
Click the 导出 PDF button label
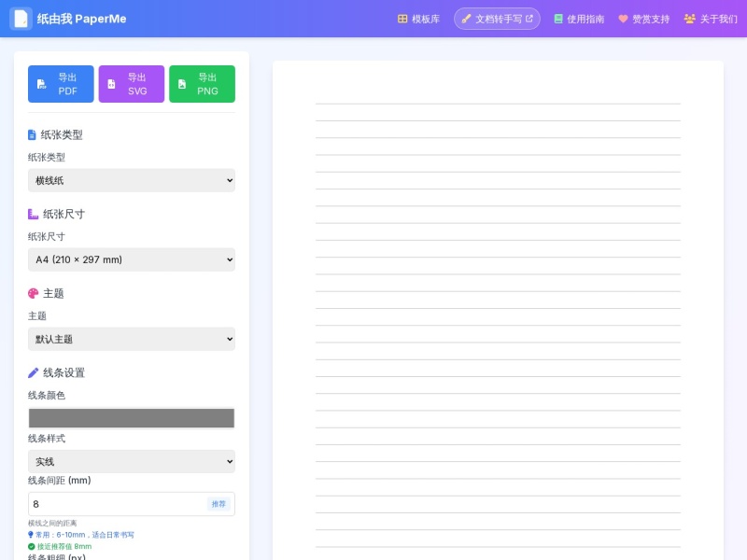(x=67, y=84)
